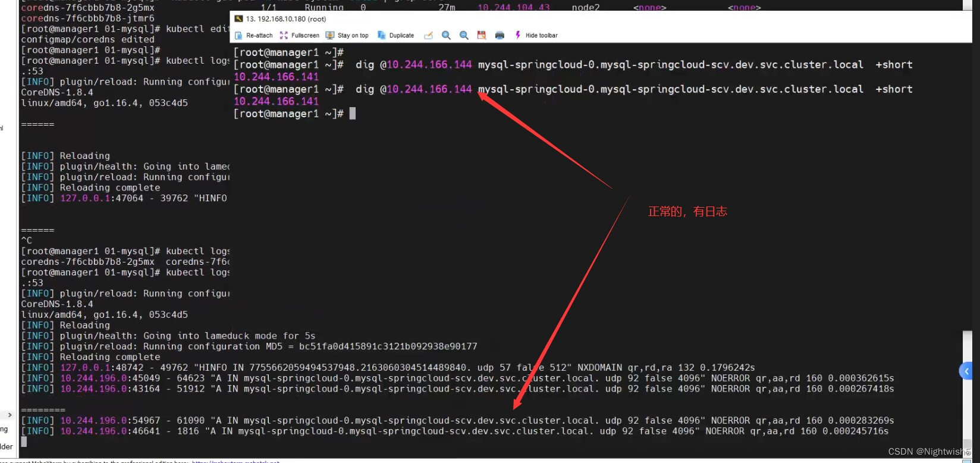The height and width of the screenshot is (463, 980).
Task: Click node2 in the pod listing
Action: 586,7
